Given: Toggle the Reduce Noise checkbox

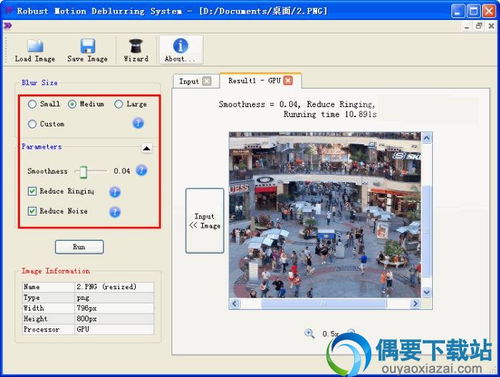Looking at the screenshot, I should [32, 211].
